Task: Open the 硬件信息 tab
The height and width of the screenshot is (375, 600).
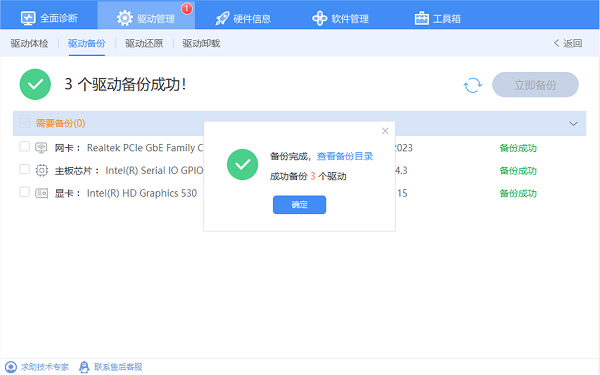Action: [243, 18]
